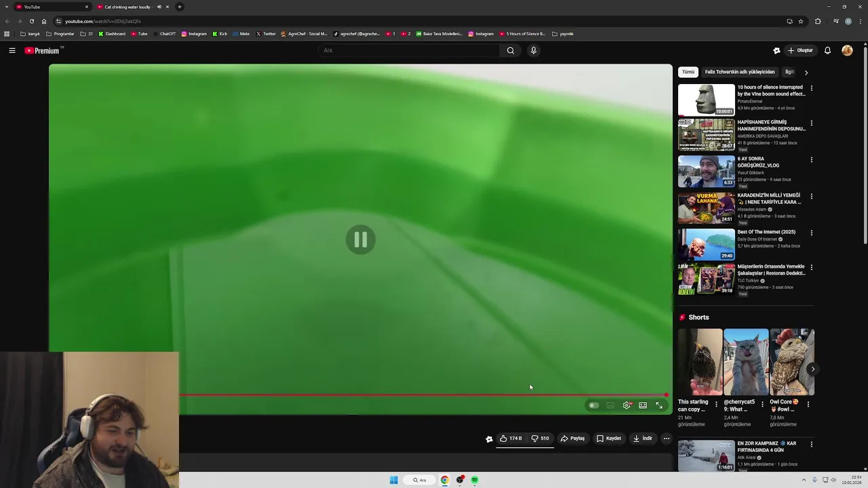Click the Paylaş share button
868x488 pixels.
572,439
